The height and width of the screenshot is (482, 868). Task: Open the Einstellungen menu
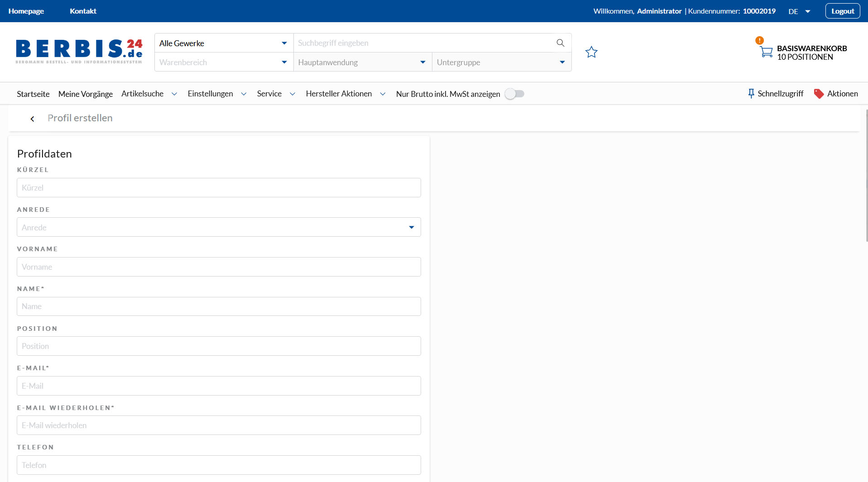click(x=211, y=94)
